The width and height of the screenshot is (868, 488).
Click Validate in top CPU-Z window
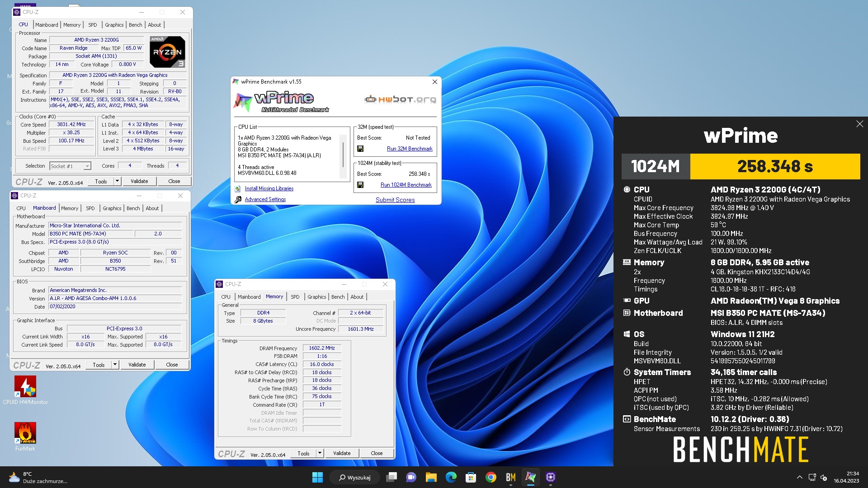pyautogui.click(x=139, y=181)
